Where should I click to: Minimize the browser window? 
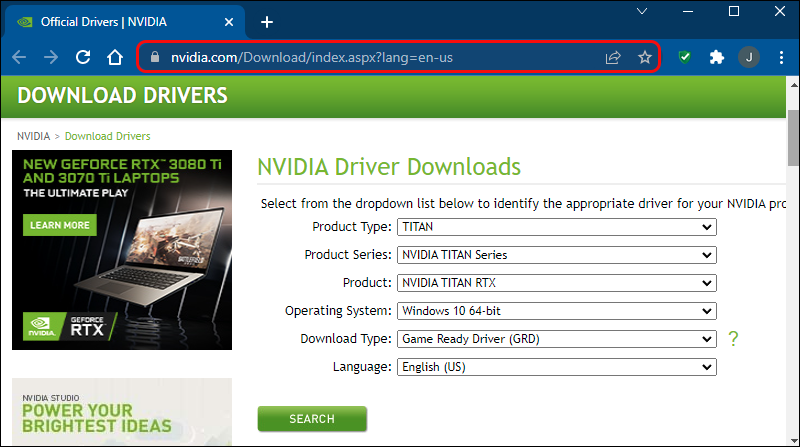coord(688,11)
